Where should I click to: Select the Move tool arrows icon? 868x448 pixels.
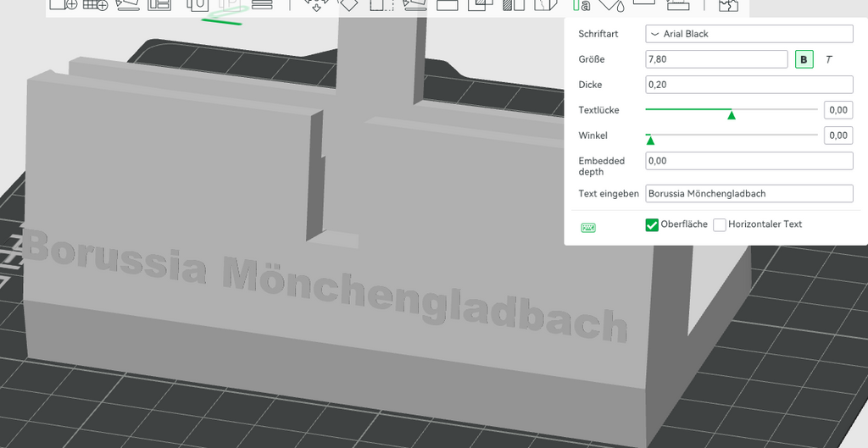tap(317, 5)
